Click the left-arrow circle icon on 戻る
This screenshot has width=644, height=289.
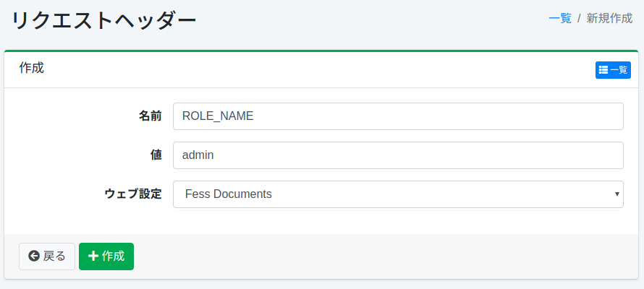(x=34, y=256)
